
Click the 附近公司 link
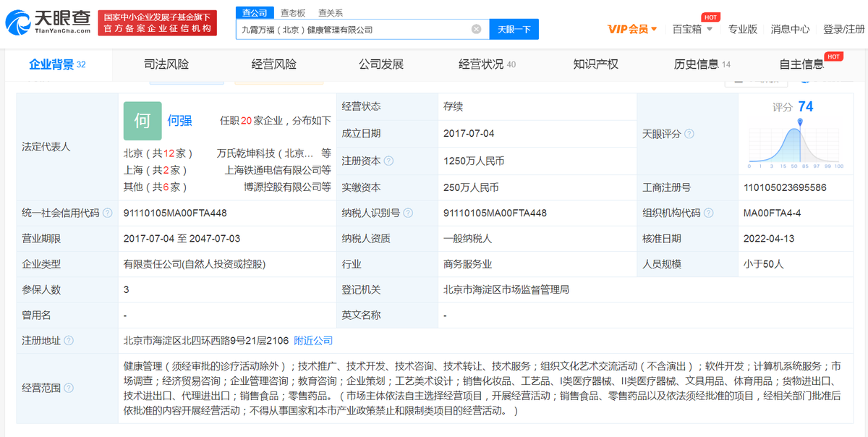pyautogui.click(x=313, y=341)
